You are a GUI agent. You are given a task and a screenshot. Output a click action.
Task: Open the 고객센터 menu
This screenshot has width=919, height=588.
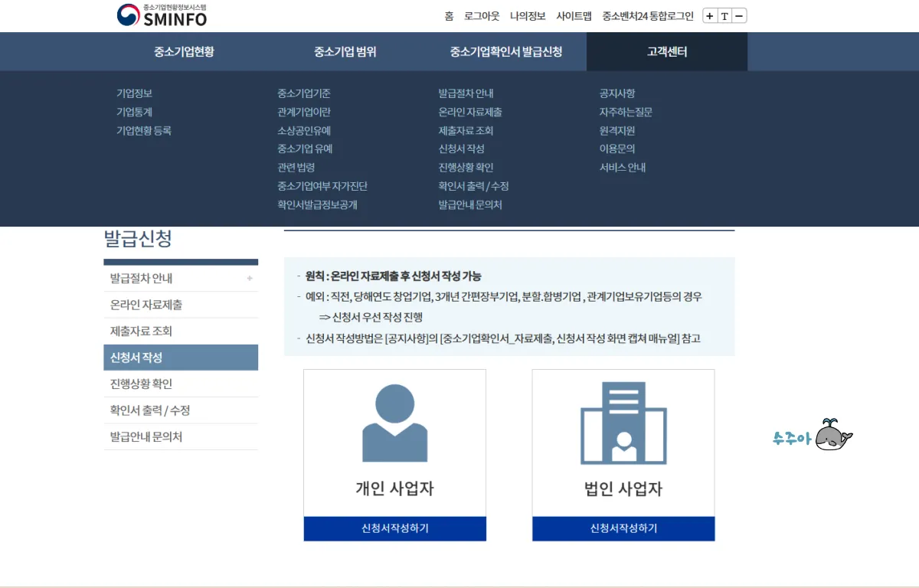(x=666, y=51)
